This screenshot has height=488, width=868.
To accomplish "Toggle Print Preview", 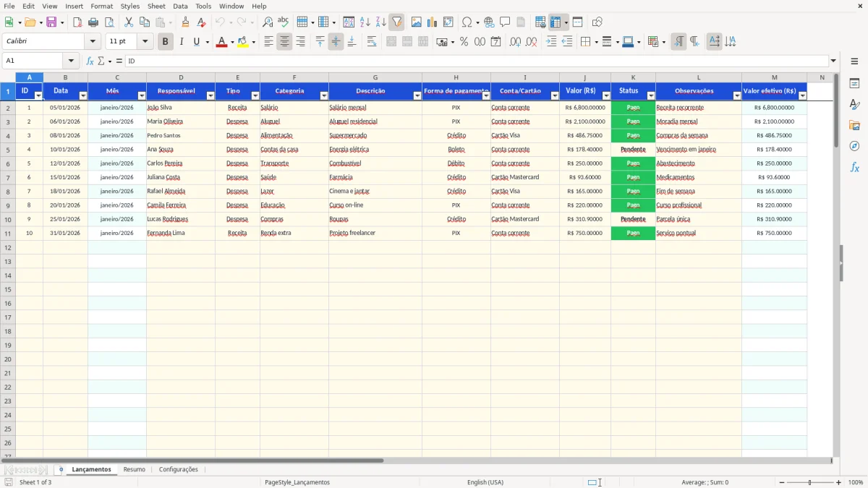I will coord(109,22).
